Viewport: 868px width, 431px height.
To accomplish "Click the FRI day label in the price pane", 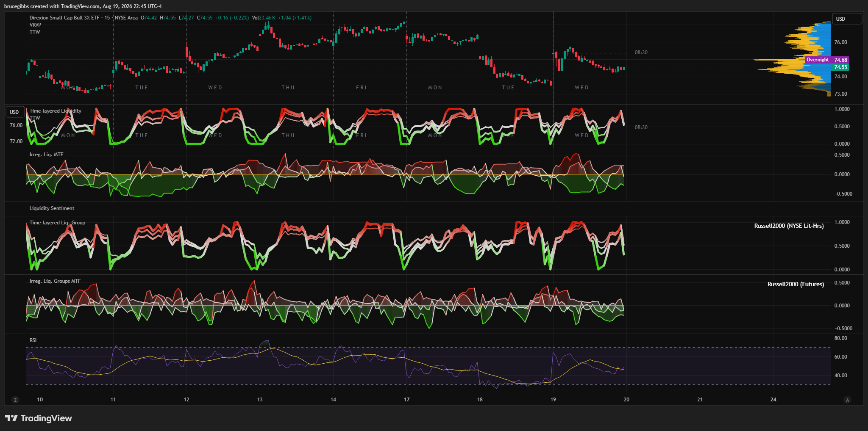I will click(362, 88).
